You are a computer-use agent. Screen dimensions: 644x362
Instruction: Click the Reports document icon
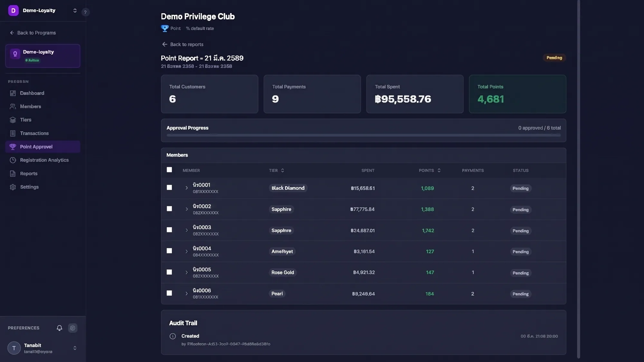[x=13, y=174]
